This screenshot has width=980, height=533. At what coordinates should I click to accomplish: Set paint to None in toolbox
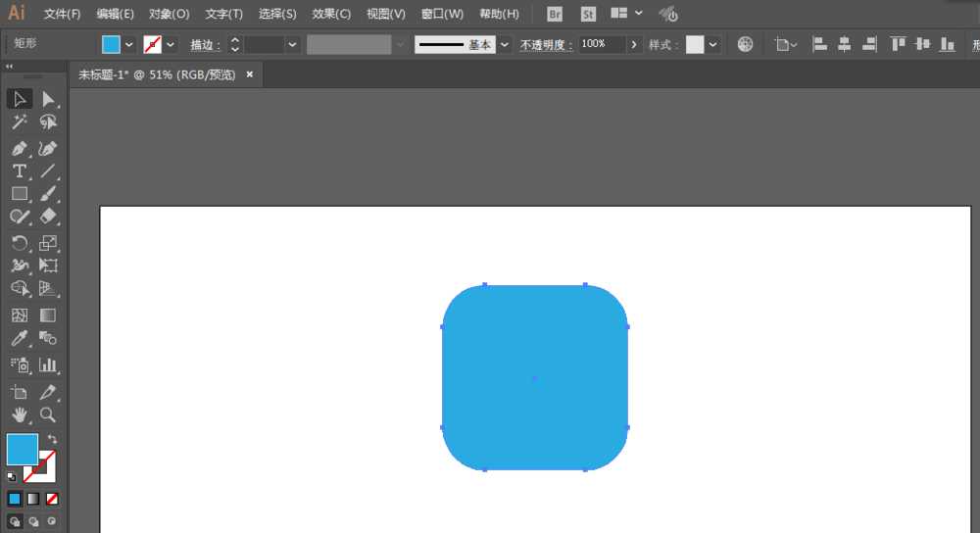click(52, 499)
